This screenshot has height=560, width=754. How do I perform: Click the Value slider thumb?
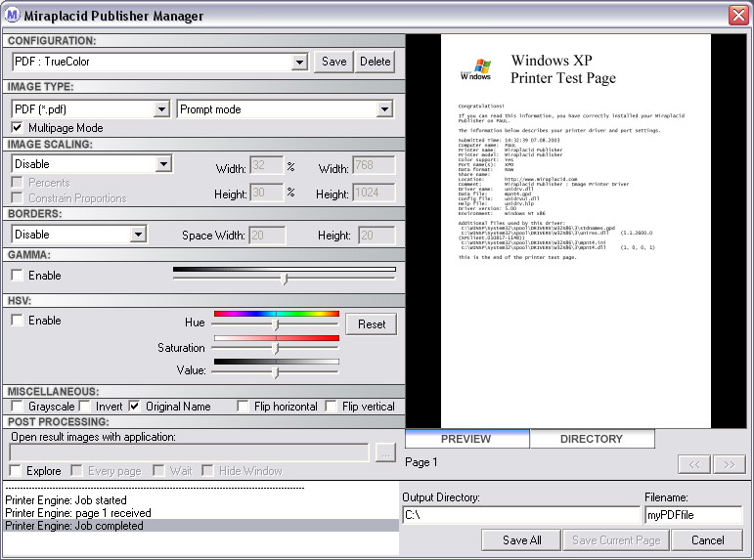click(x=276, y=372)
